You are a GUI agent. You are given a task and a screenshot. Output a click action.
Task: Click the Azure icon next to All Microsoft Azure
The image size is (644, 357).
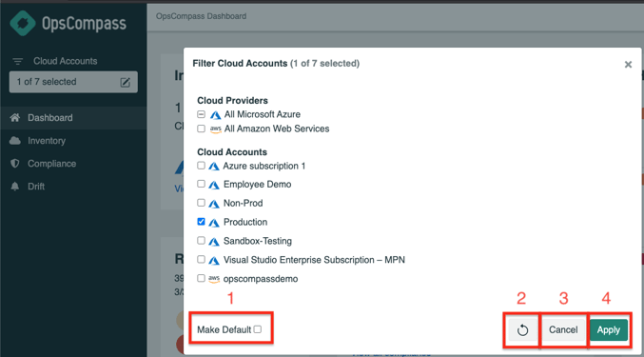[x=215, y=114]
